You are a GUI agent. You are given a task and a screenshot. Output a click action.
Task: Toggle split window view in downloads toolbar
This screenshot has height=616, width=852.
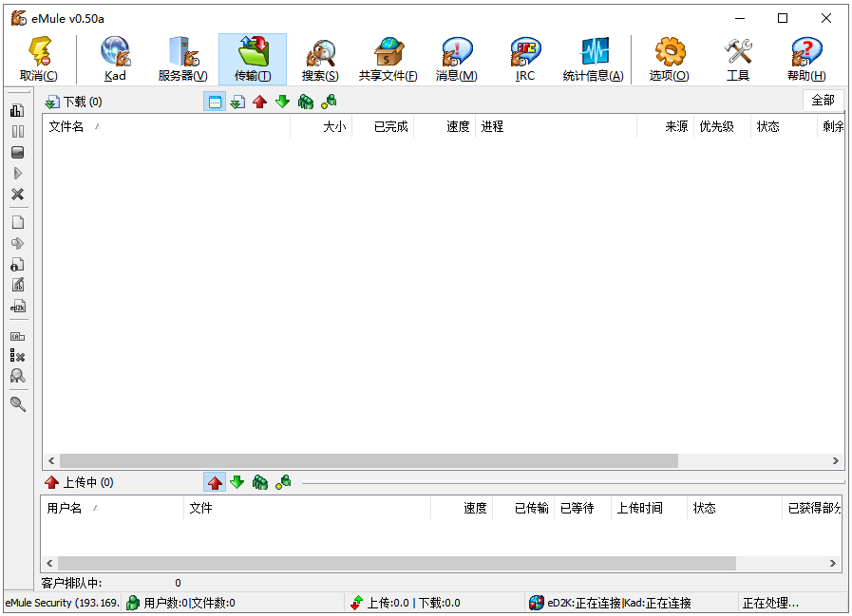(215, 102)
